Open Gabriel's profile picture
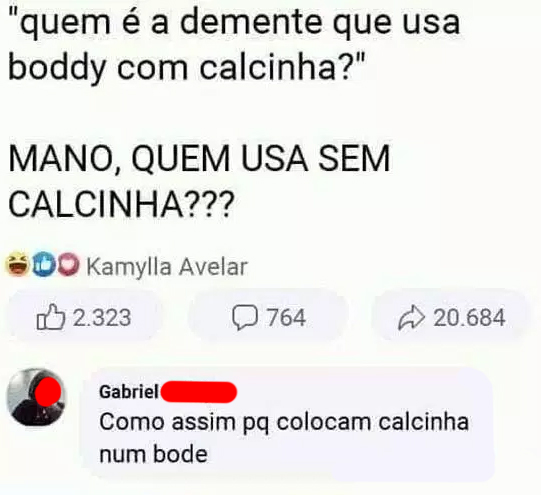Screen dimensions: 541x495 coord(36,396)
